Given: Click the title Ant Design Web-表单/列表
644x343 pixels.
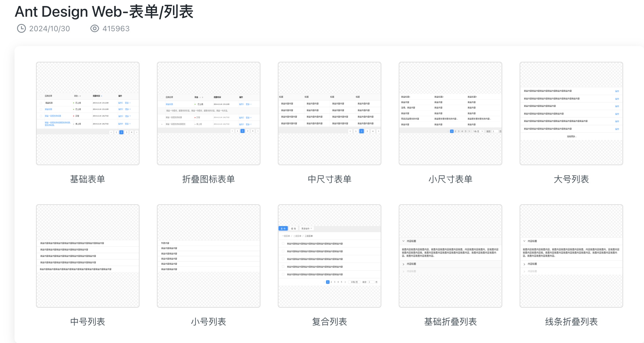Looking at the screenshot, I should tap(104, 12).
